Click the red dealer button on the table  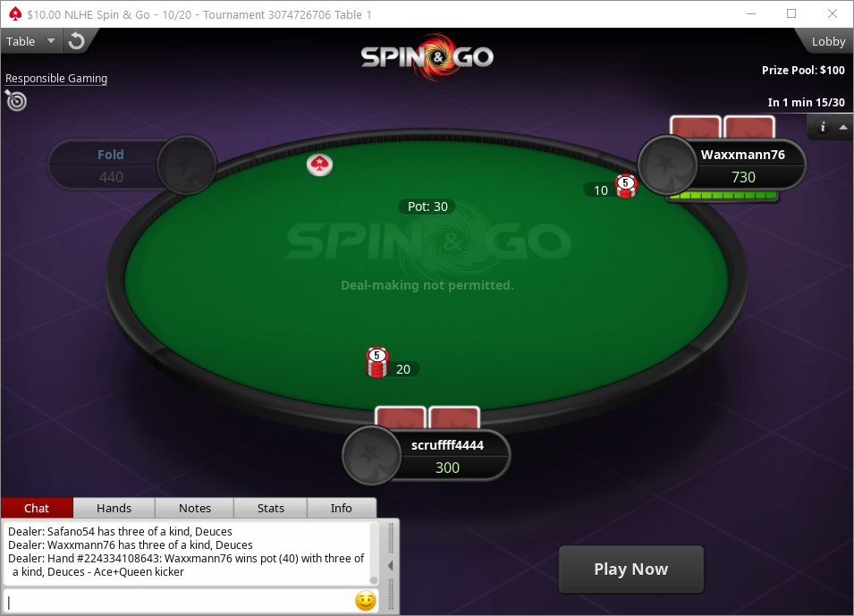coord(319,164)
